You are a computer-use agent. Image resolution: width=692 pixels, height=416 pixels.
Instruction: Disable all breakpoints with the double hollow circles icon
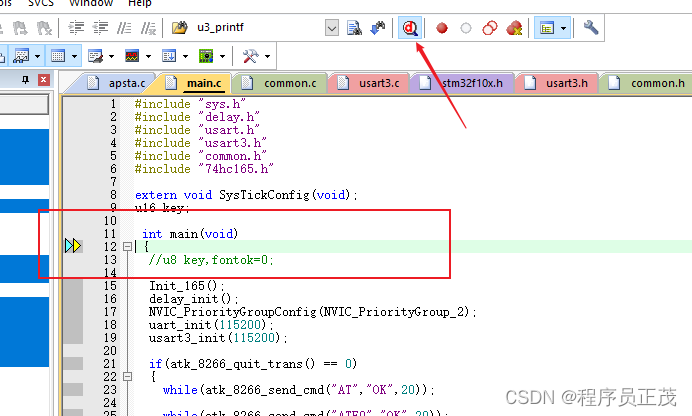coord(490,28)
